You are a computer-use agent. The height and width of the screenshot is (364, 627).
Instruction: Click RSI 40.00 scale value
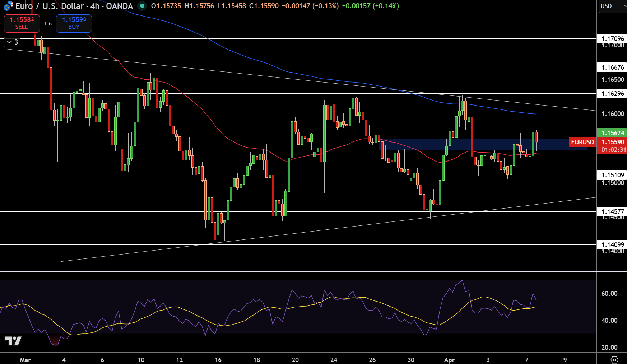[609, 321]
